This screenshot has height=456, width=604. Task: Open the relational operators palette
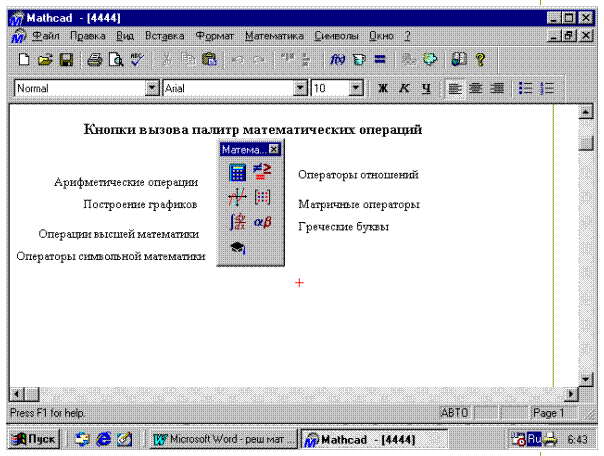click(x=262, y=172)
